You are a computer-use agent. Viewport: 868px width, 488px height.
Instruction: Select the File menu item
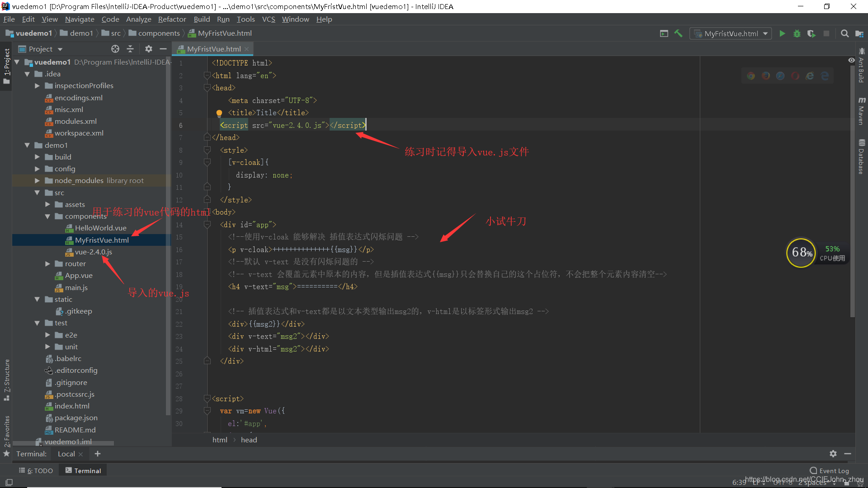click(x=9, y=20)
